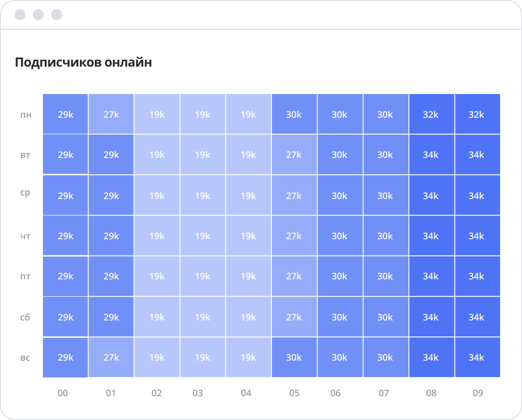
Task: Click the ср row 34k cell at 08
Action: 431,195
